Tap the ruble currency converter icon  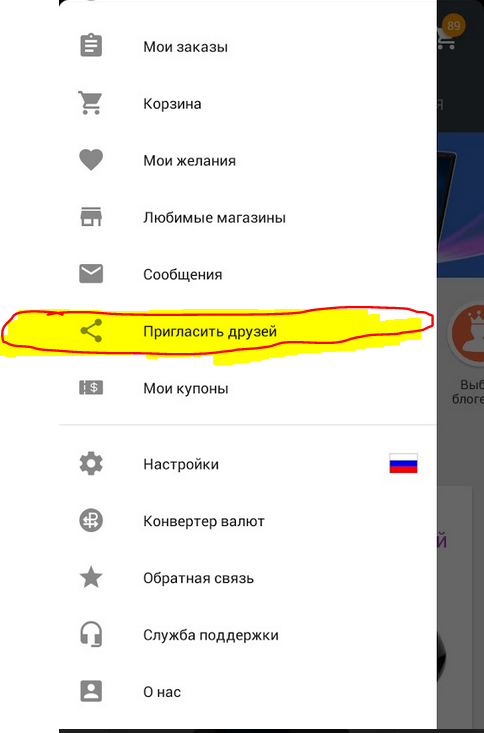[91, 520]
